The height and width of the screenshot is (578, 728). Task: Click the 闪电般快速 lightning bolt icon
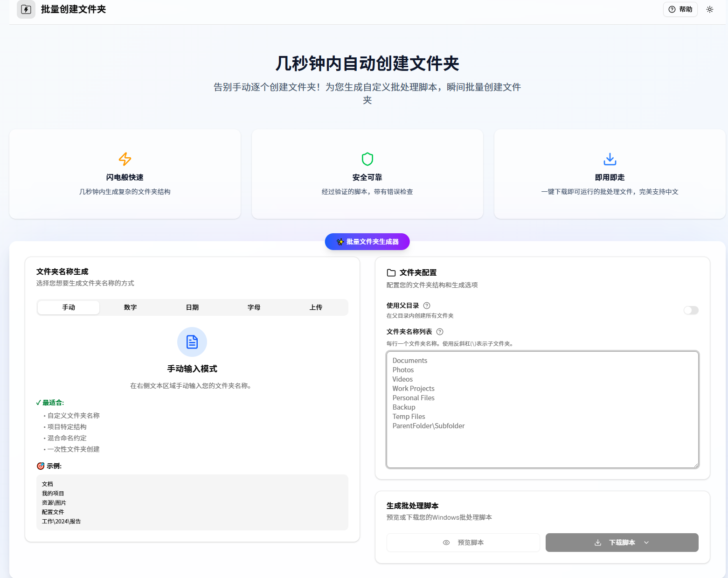125,159
